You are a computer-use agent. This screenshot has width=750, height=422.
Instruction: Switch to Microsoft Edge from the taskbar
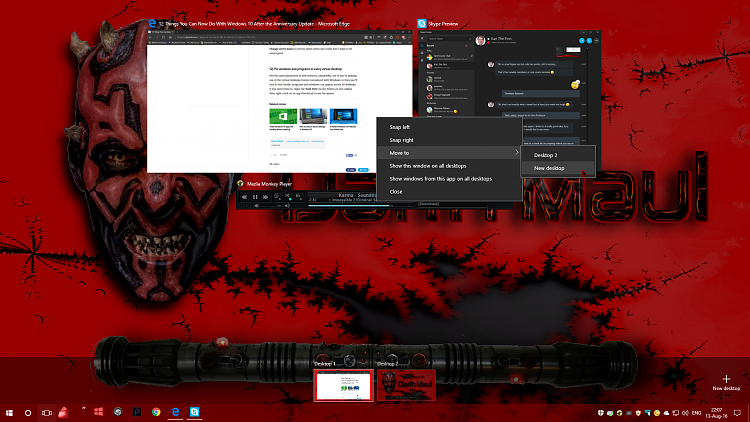pos(176,412)
